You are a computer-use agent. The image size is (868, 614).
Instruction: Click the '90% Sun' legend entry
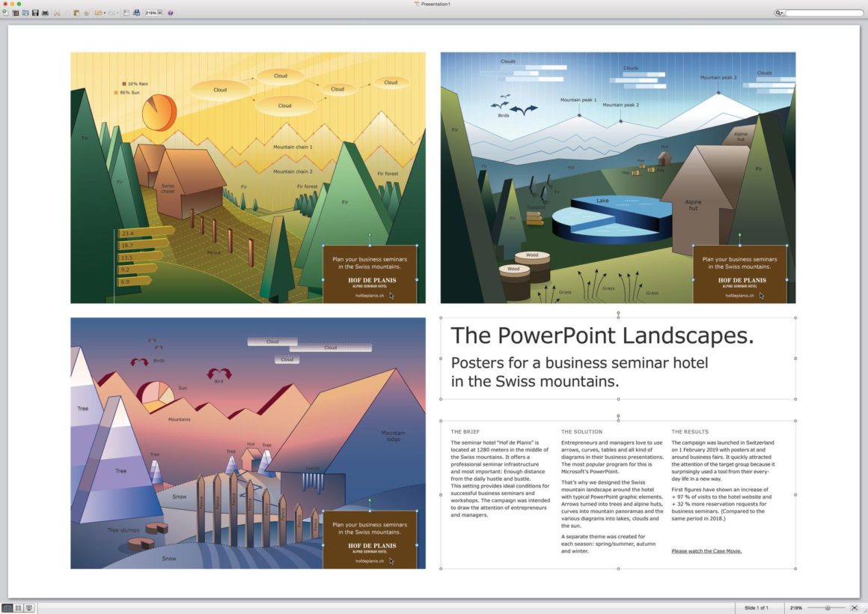pyautogui.click(x=126, y=93)
